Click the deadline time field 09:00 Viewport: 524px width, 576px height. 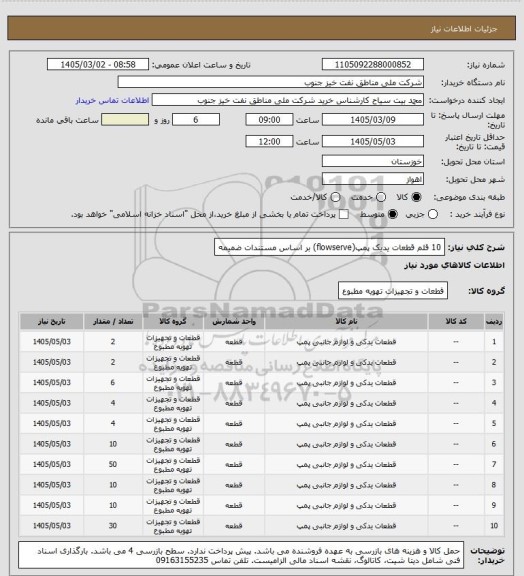[269, 120]
